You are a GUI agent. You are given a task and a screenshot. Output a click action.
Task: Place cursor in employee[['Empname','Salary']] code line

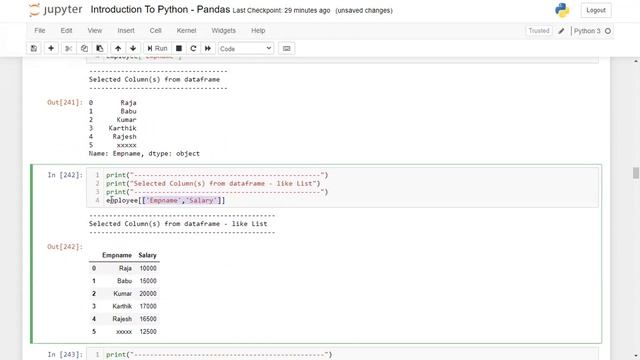[x=166, y=200]
